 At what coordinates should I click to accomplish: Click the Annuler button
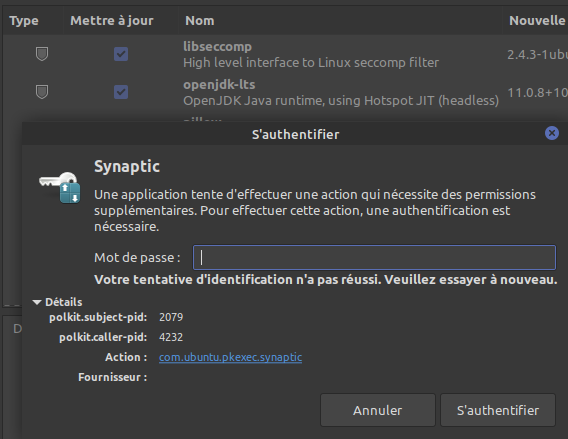click(377, 410)
